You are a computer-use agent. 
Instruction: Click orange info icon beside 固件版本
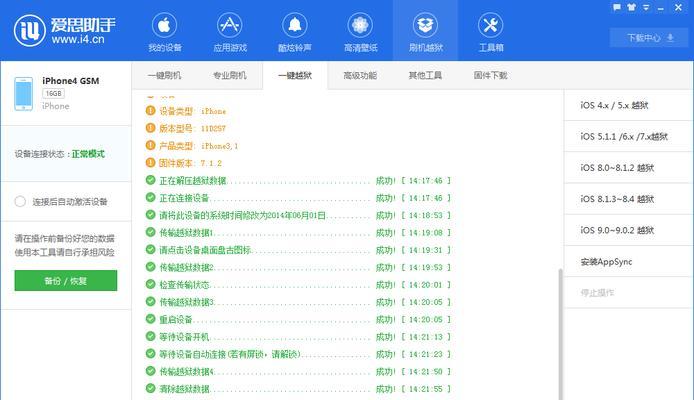pyautogui.click(x=150, y=163)
